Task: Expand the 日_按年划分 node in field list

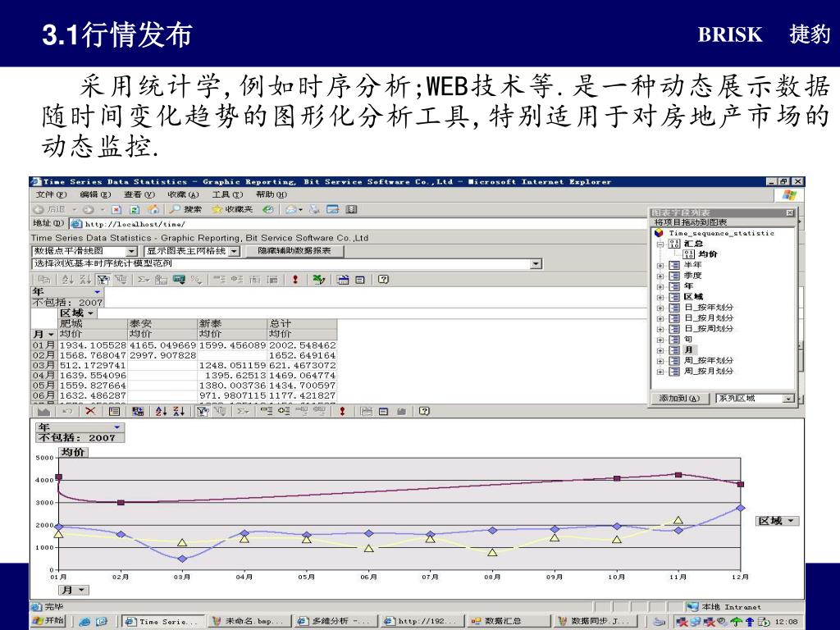Action: [x=660, y=308]
